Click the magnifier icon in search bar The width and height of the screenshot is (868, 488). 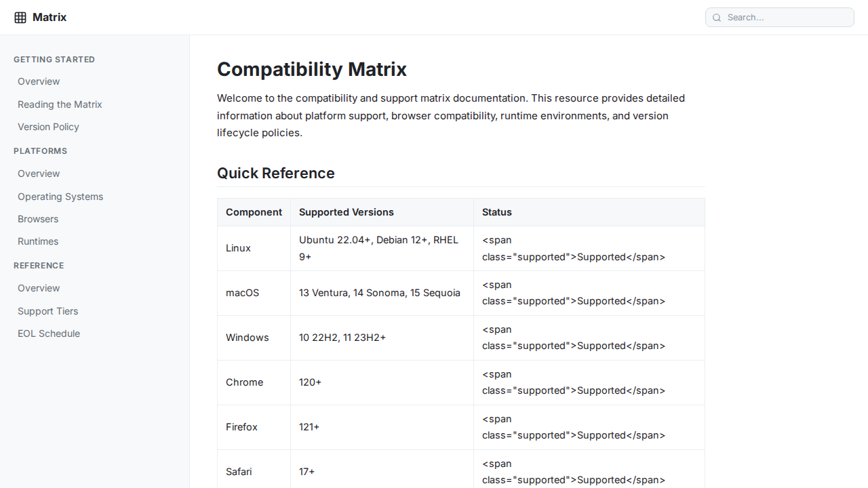717,18
